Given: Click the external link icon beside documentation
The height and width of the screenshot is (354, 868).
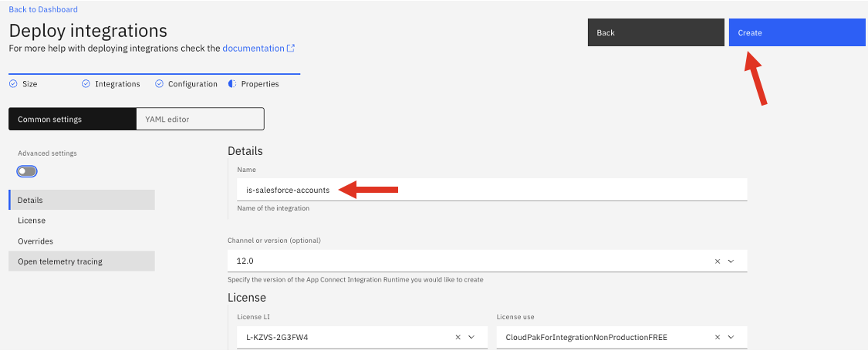Looking at the screenshot, I should point(291,49).
